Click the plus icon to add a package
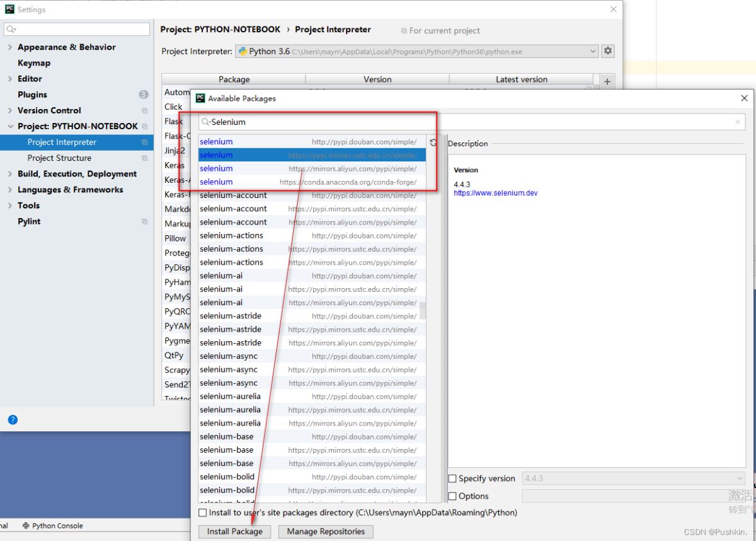Image resolution: width=756 pixels, height=541 pixels. click(x=607, y=81)
